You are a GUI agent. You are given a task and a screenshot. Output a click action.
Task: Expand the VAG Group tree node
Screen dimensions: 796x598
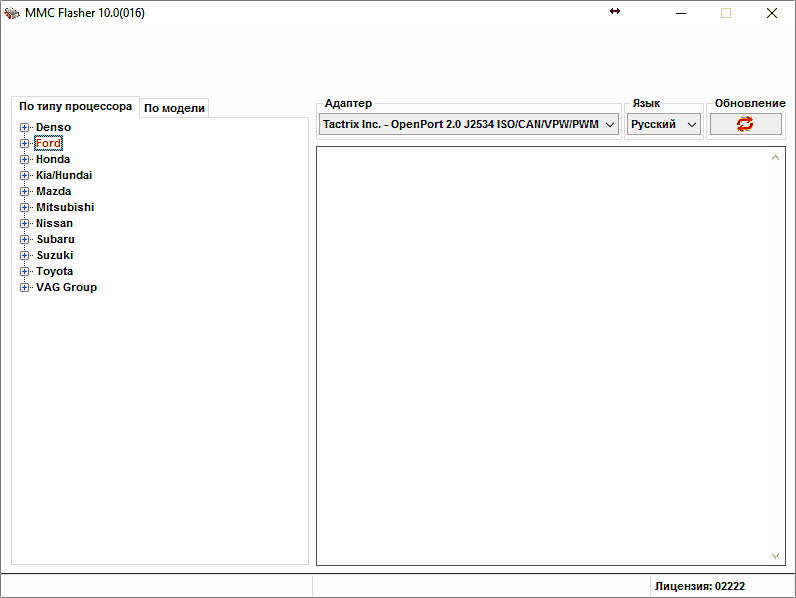pyautogui.click(x=24, y=287)
